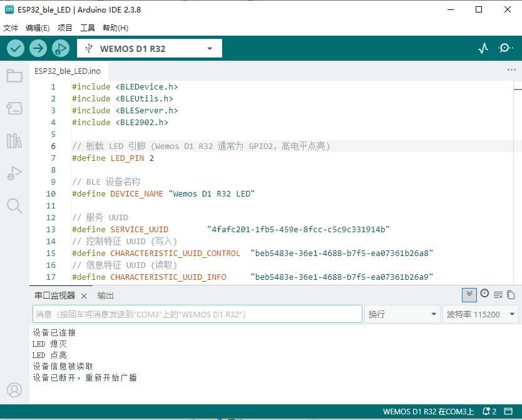Click '#include <BLEDevice.h>' line

[125, 87]
